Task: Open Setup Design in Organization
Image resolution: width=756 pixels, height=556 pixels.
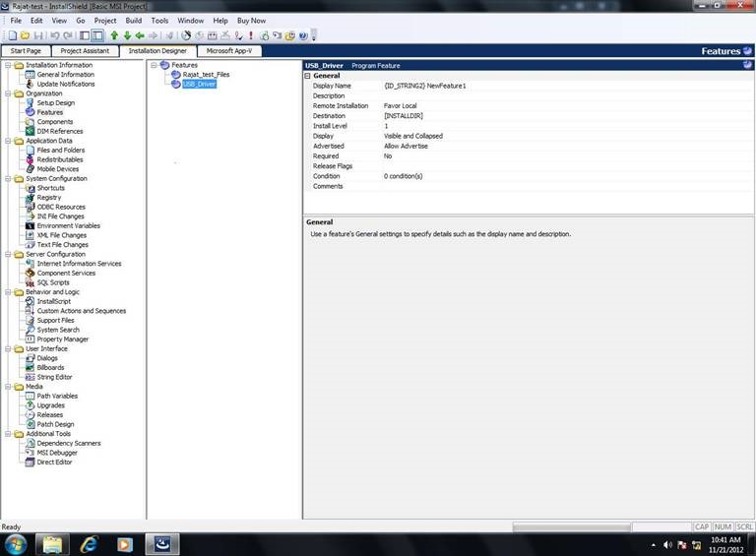Action: pyautogui.click(x=56, y=102)
